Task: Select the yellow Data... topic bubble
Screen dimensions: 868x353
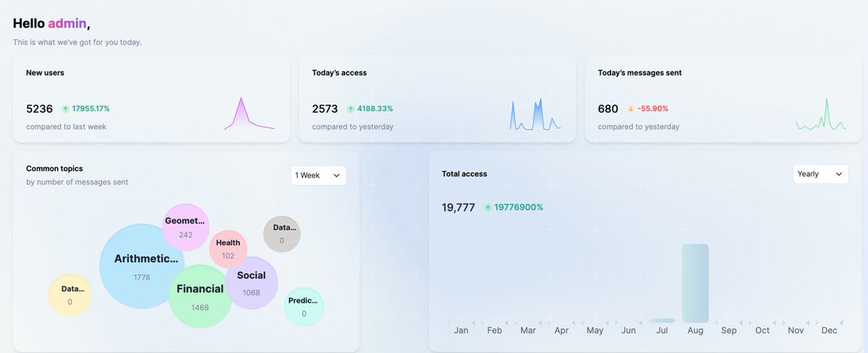Action: 69,295
